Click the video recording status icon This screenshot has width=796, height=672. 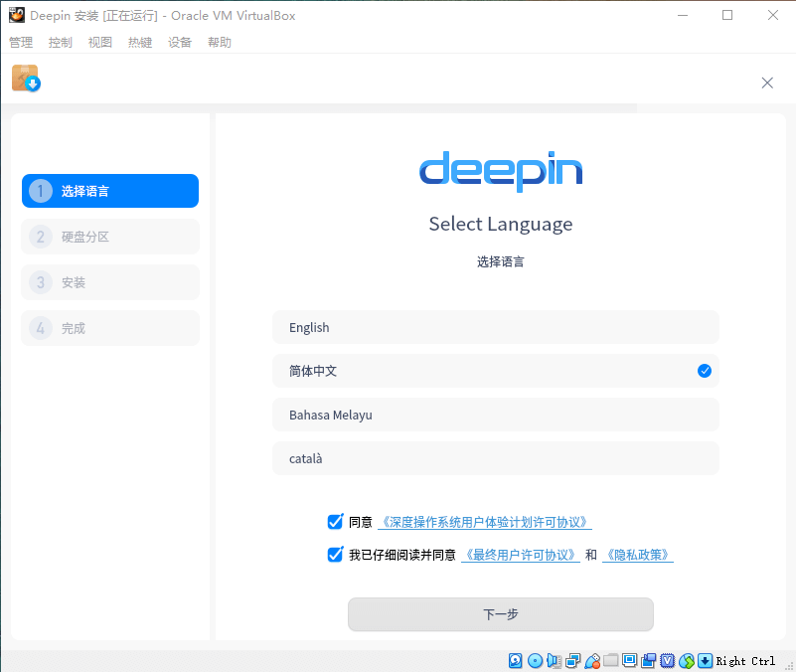(x=648, y=660)
